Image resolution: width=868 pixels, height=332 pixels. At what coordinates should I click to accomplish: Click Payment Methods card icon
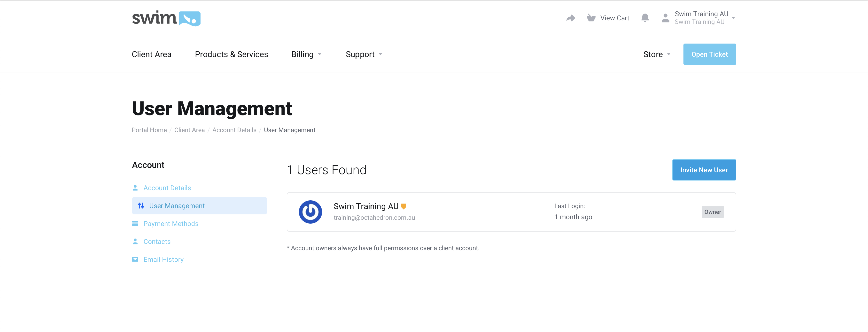(135, 223)
